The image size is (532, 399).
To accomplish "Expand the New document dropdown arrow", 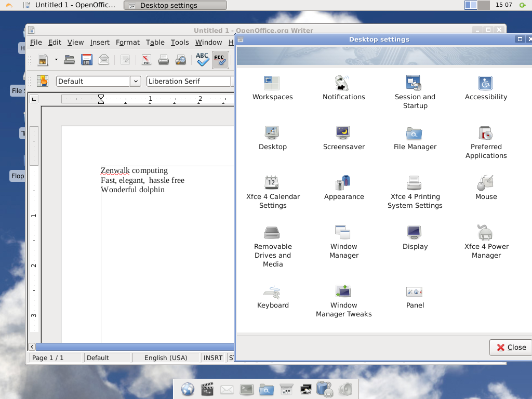I will pos(56,60).
